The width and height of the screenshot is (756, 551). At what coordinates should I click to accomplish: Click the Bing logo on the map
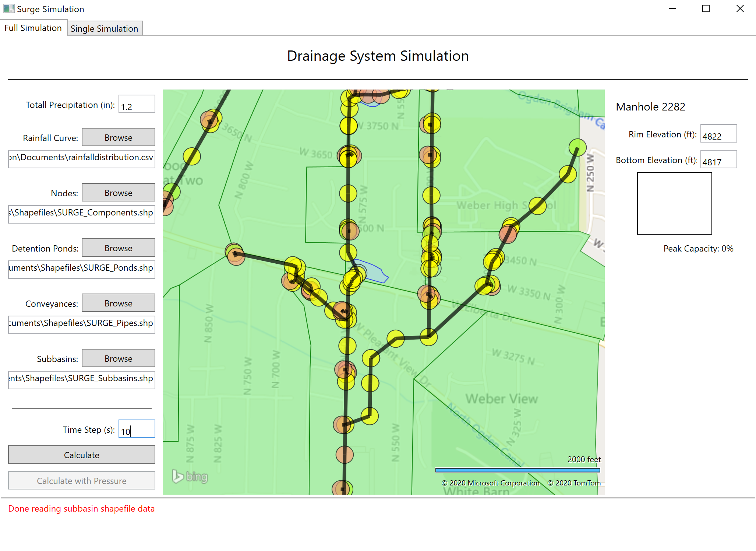[190, 477]
